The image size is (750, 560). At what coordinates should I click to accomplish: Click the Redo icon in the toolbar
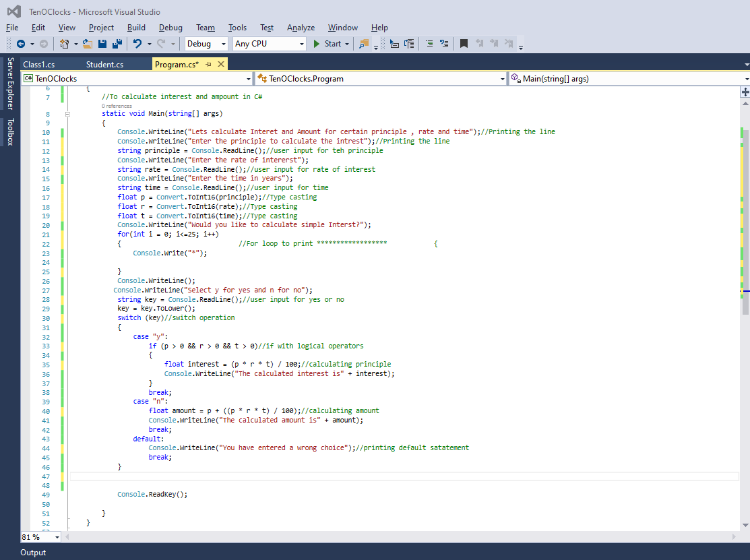[x=162, y=43]
